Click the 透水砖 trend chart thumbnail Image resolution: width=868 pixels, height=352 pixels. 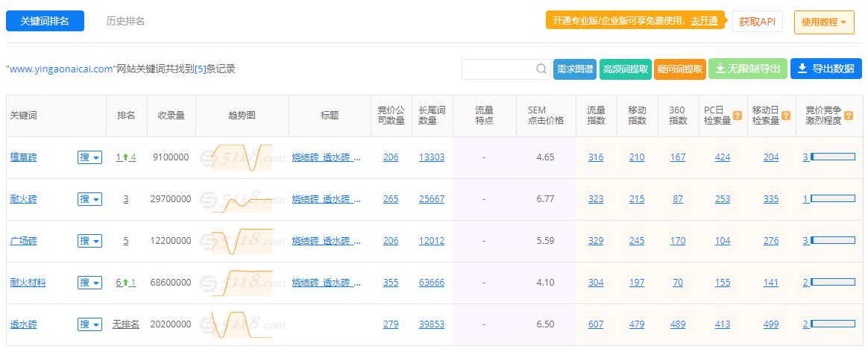point(242,324)
